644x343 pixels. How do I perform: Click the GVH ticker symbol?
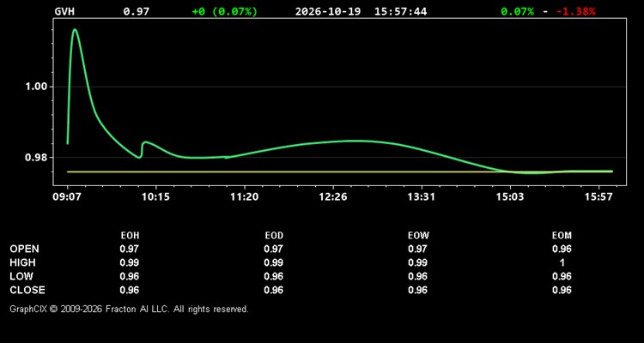[x=64, y=11]
